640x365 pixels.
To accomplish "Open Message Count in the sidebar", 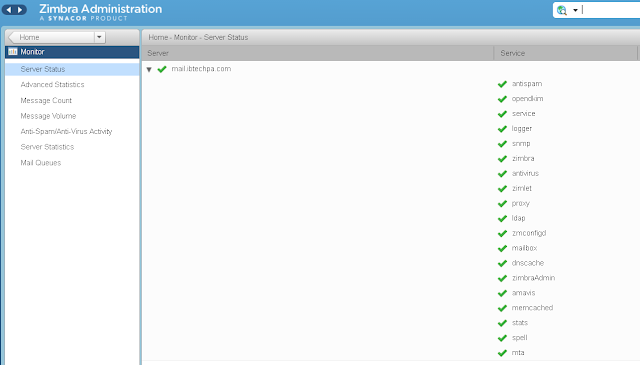I will click(x=46, y=100).
